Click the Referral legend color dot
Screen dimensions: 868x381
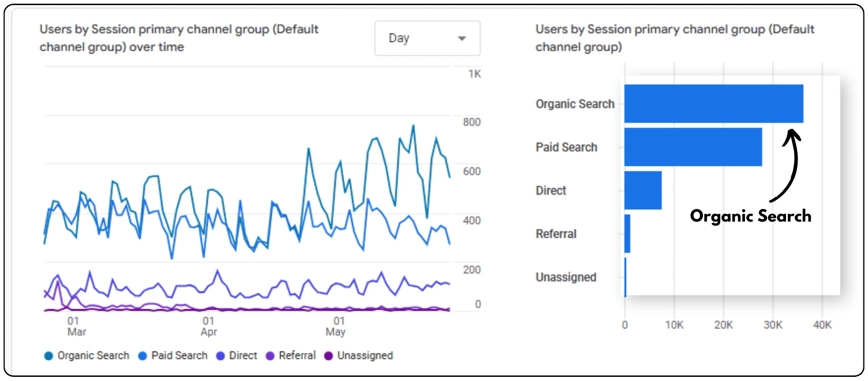270,356
